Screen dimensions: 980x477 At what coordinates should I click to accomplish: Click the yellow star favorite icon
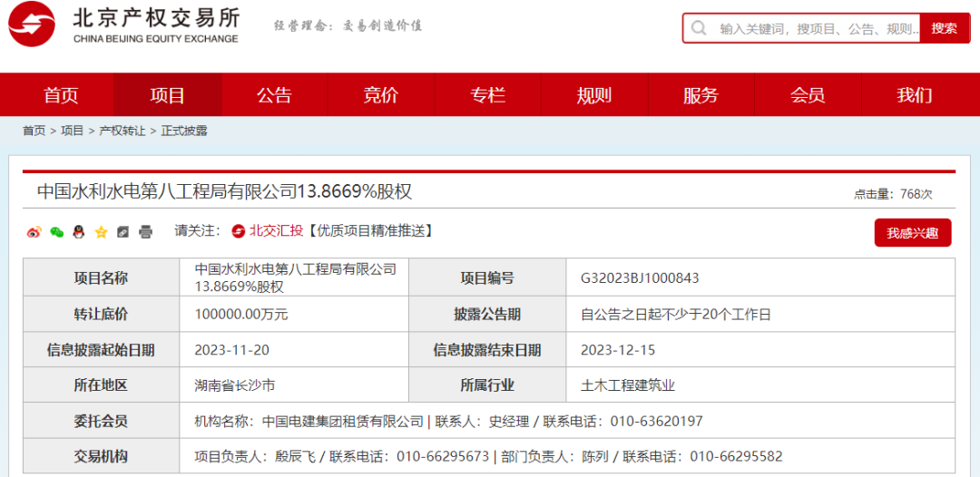coord(101,232)
